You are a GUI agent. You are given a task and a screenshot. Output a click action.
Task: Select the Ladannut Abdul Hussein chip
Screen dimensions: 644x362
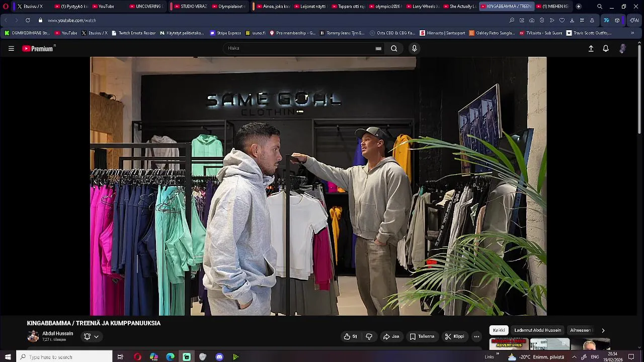pyautogui.click(x=537, y=330)
